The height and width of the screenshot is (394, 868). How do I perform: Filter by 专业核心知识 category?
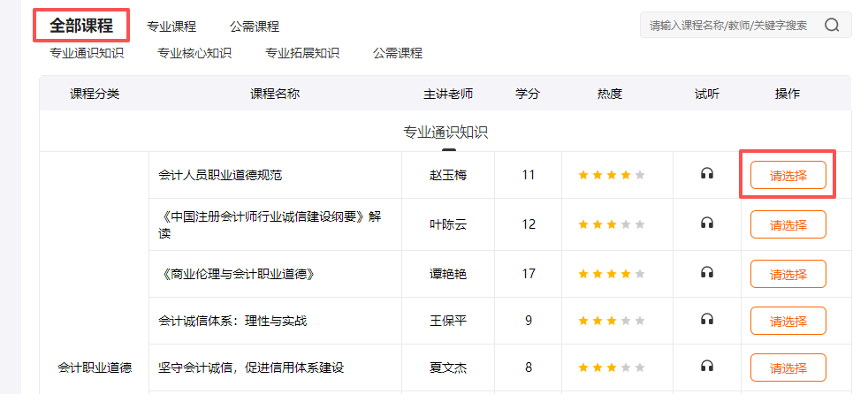[x=194, y=53]
